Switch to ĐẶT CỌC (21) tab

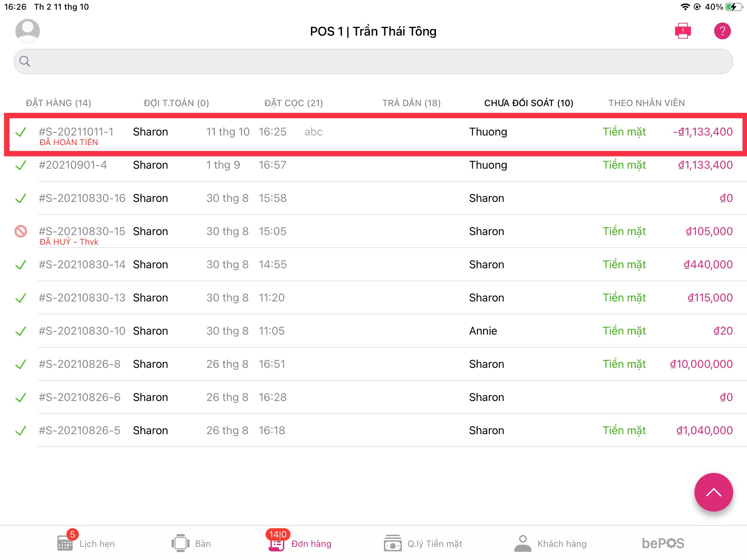coord(293,103)
